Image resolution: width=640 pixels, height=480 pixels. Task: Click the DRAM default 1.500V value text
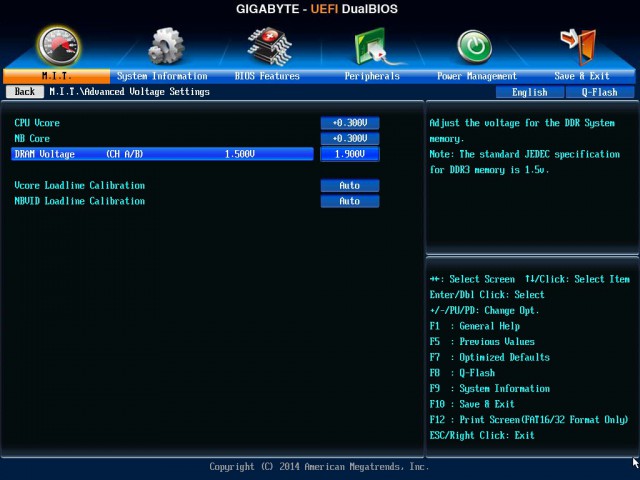(240, 154)
